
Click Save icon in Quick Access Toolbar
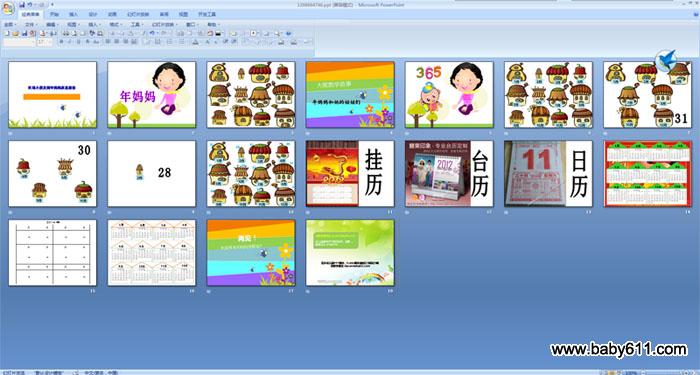click(x=22, y=5)
